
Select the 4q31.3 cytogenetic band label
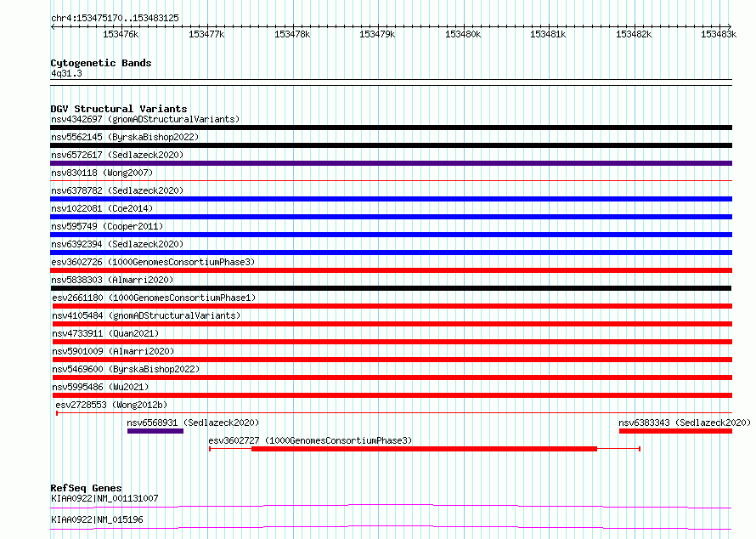point(66,73)
